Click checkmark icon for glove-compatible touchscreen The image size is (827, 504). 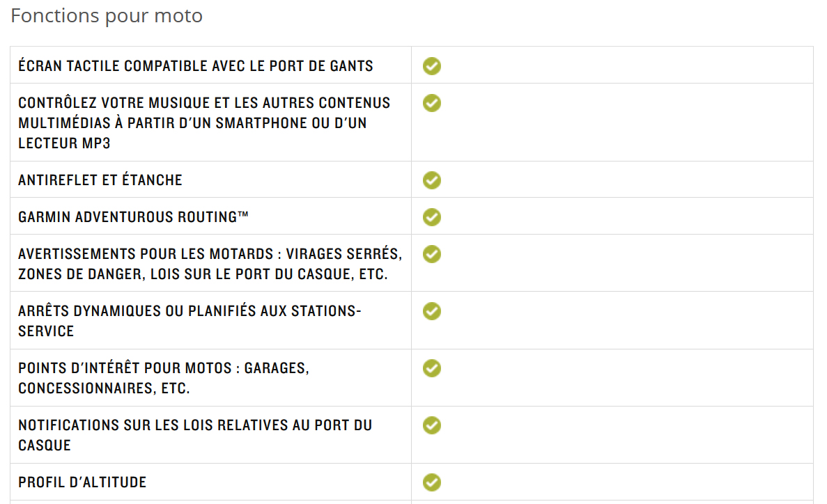(431, 66)
